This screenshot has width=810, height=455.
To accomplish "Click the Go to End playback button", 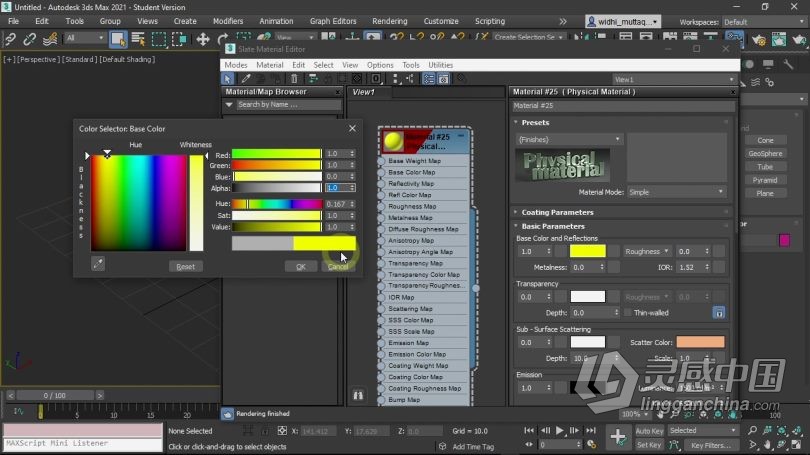I will [x=591, y=430].
